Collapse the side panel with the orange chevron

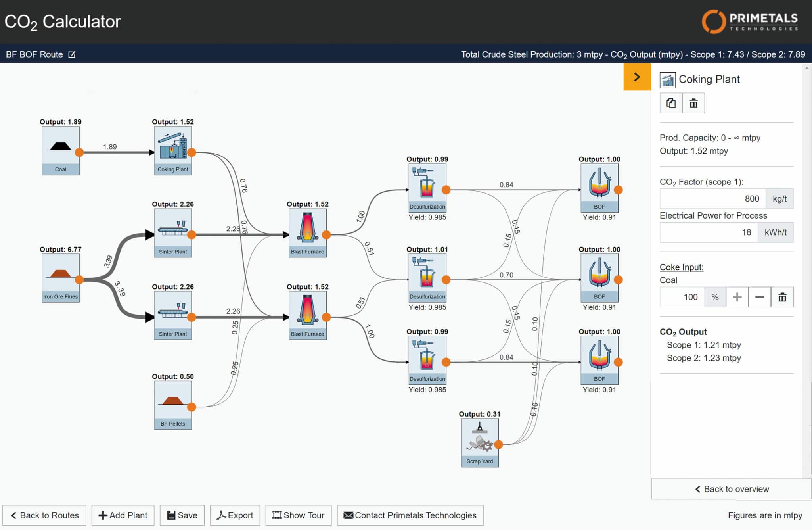637,77
